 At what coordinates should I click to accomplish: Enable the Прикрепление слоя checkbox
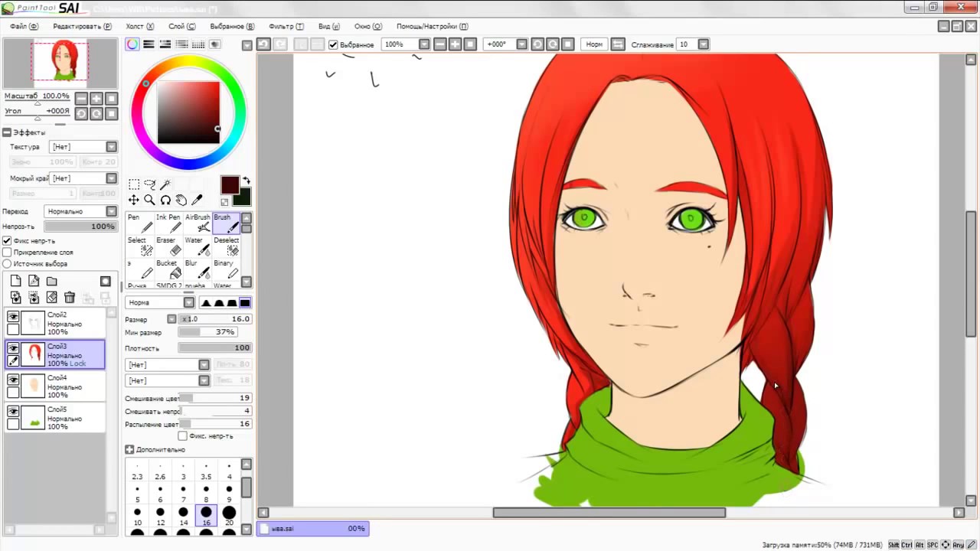[x=7, y=252]
